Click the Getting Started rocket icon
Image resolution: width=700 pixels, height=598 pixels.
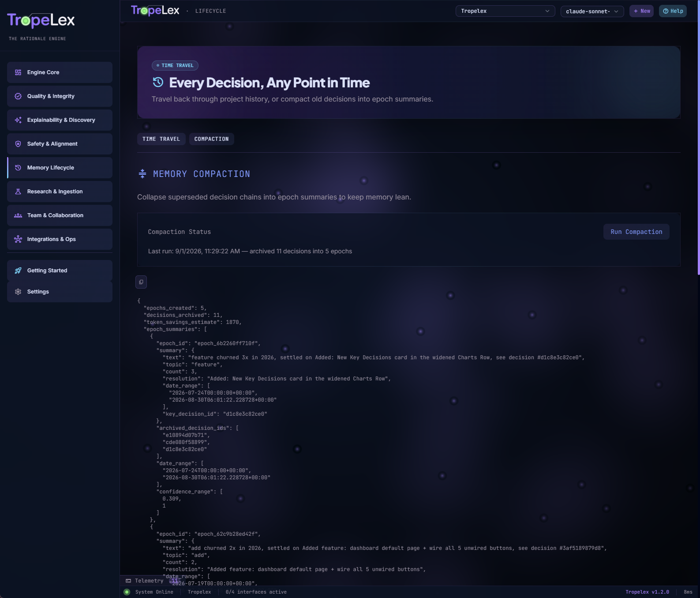[18, 271]
